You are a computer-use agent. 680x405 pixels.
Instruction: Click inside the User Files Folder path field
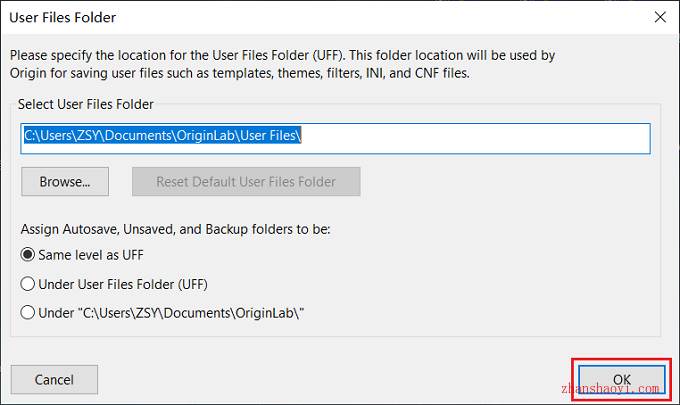point(335,138)
